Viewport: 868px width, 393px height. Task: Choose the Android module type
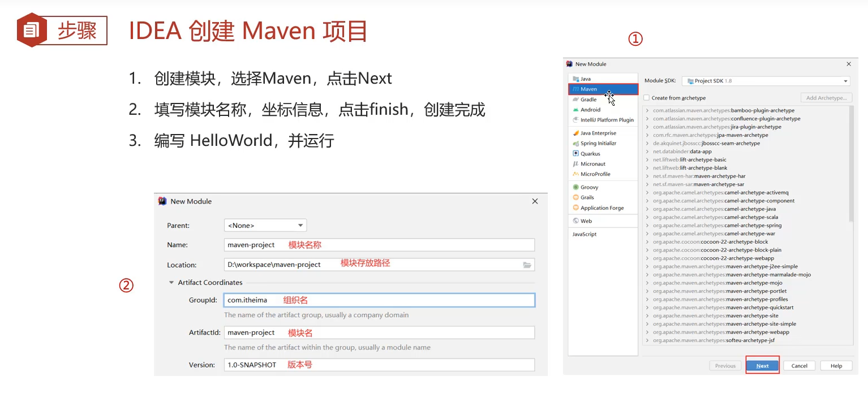coord(590,110)
